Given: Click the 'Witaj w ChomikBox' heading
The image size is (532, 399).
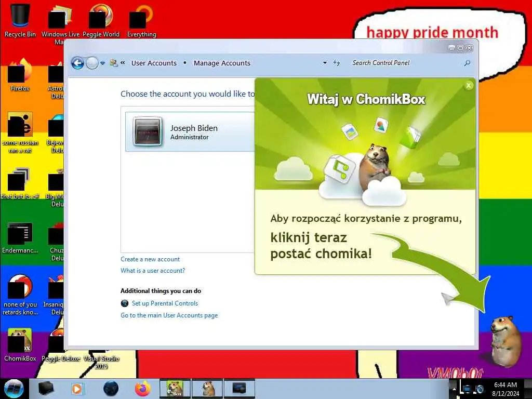Looking at the screenshot, I should pyautogui.click(x=366, y=99).
